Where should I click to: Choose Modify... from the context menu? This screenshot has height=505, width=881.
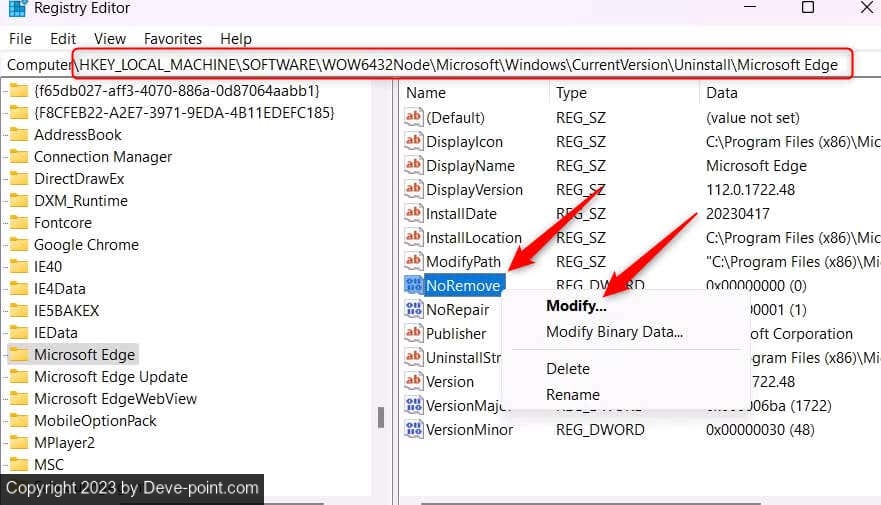(x=576, y=306)
